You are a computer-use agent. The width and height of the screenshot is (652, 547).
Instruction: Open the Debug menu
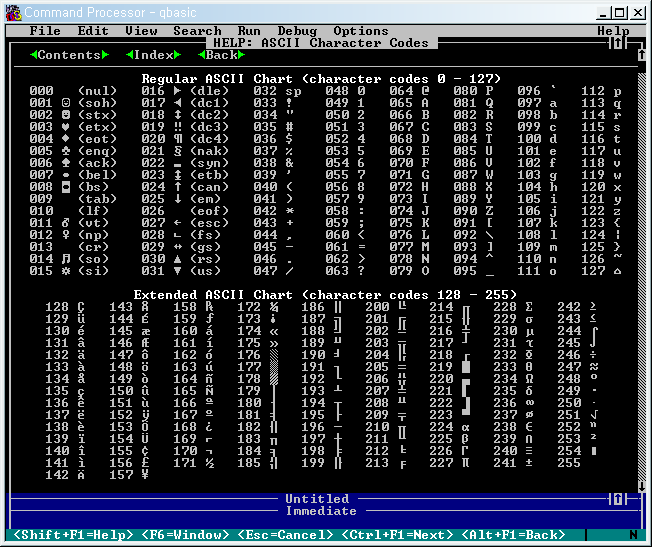click(297, 31)
